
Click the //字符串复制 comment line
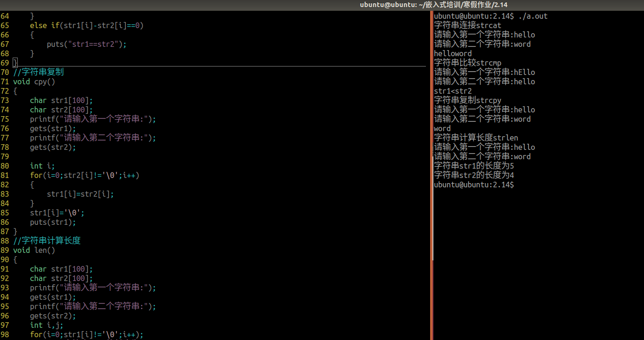pos(38,72)
